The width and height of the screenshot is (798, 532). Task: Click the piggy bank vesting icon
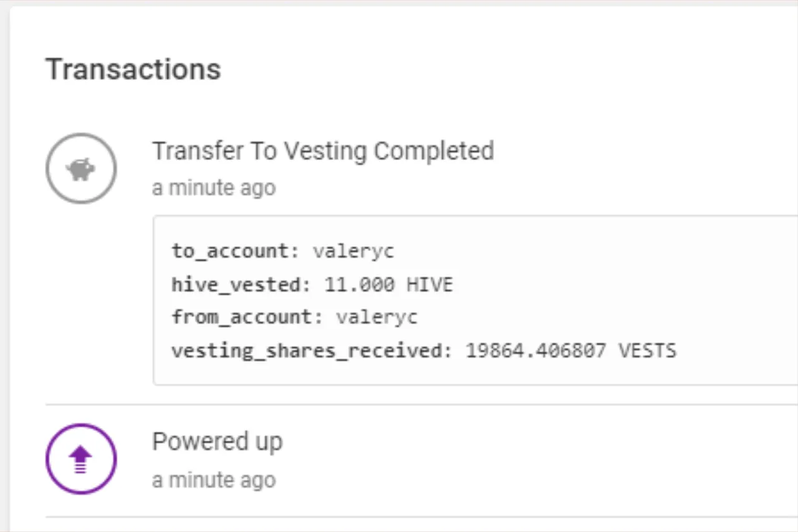tap(81, 168)
